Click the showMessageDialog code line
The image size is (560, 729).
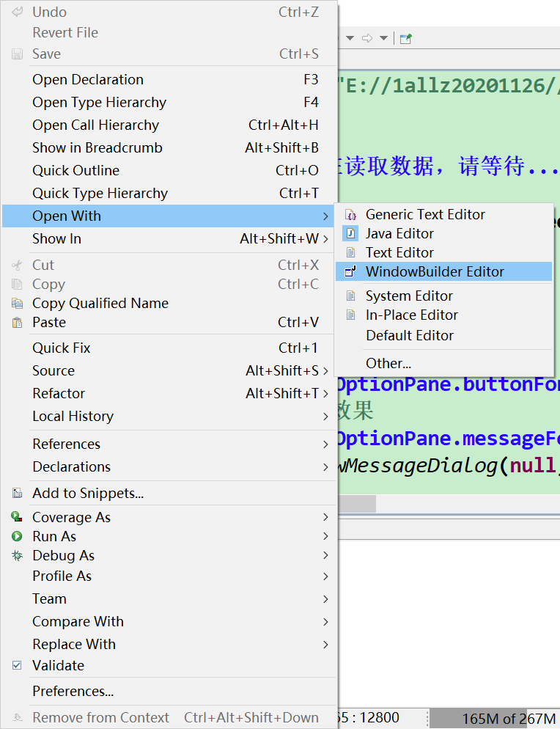[449, 466]
